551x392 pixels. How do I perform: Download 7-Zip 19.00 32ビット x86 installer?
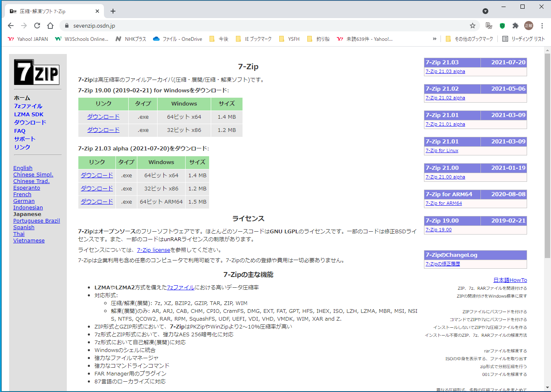pos(103,130)
